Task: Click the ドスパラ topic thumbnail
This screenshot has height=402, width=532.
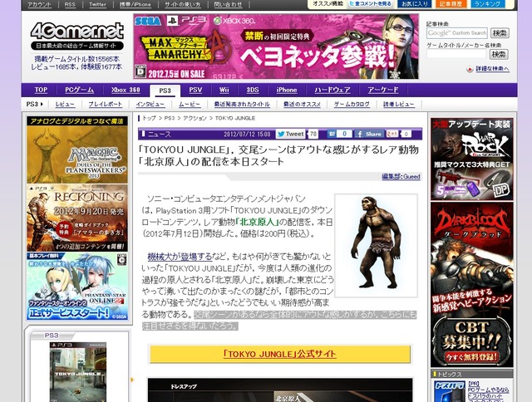Action: point(449,391)
